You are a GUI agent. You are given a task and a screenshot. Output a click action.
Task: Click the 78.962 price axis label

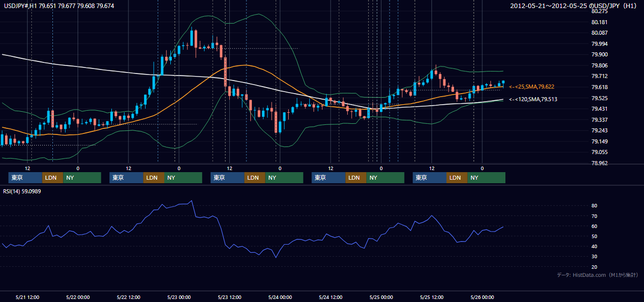600,163
